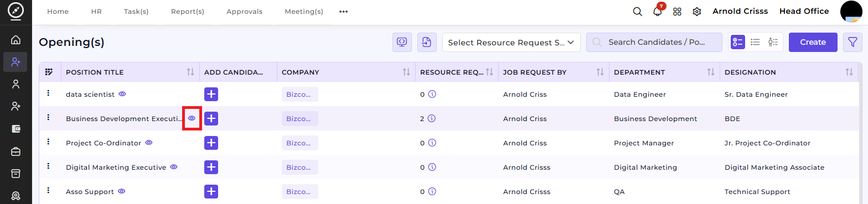Add candidate to Asso Support opening

[x=211, y=191]
